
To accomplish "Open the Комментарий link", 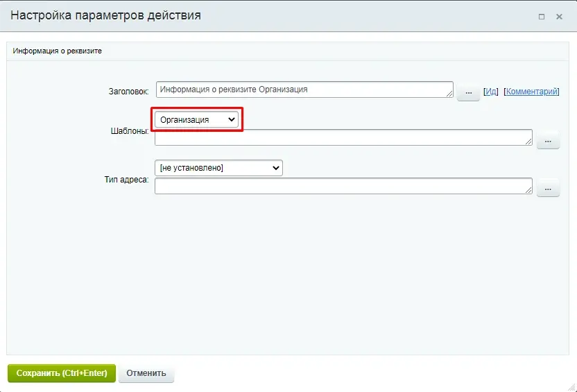I will (x=531, y=92).
